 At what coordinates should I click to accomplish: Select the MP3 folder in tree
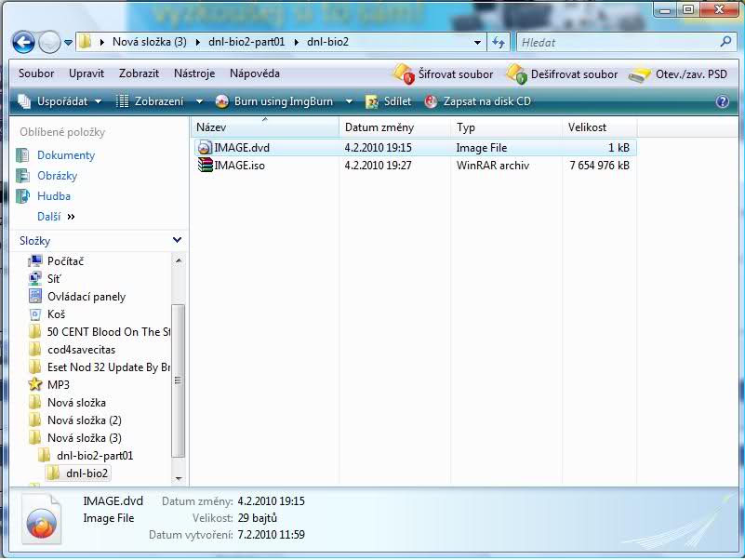59,384
